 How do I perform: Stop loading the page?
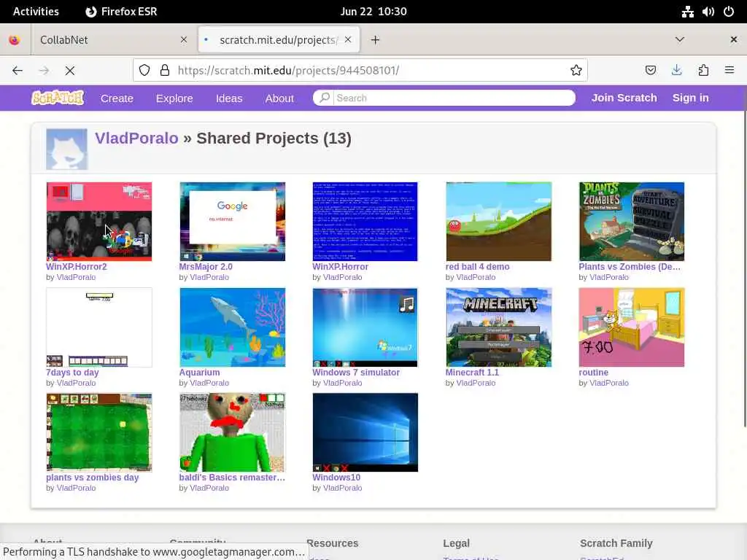tap(70, 71)
